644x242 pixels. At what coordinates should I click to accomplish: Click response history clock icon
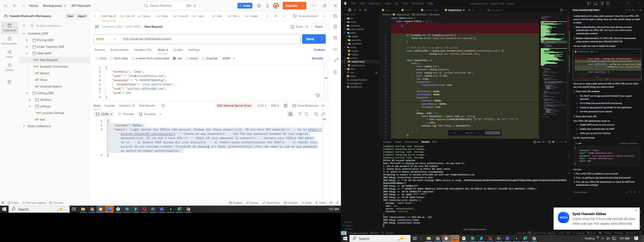(163, 106)
